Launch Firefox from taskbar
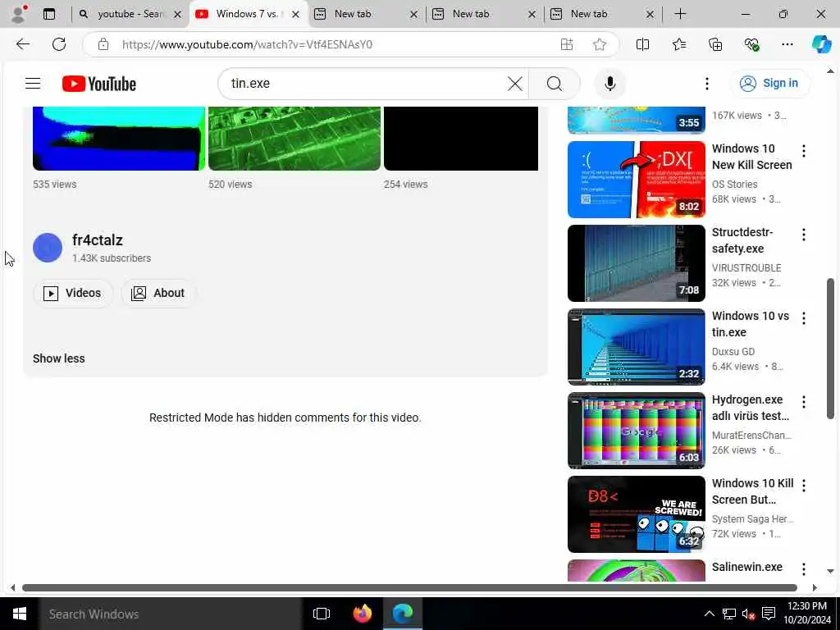 point(363,614)
